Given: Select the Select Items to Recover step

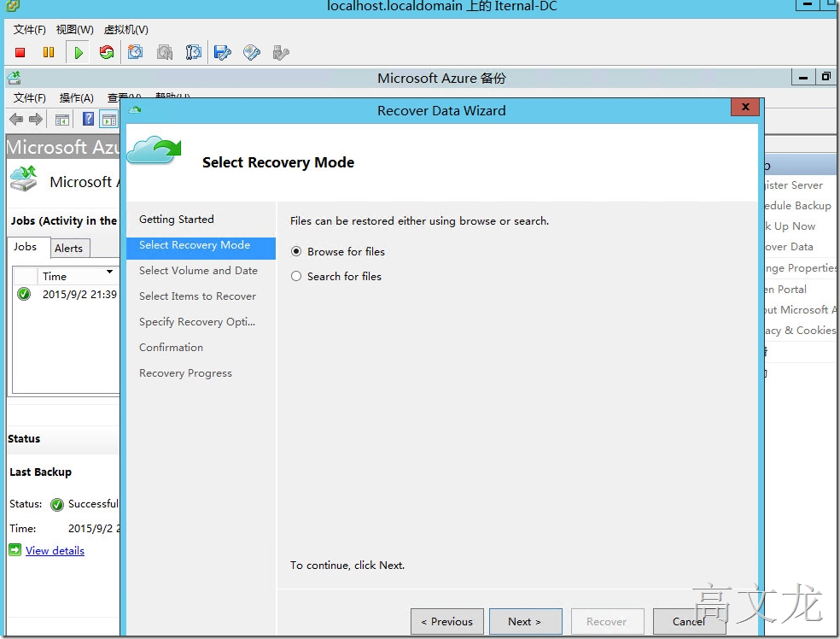Looking at the screenshot, I should [x=198, y=296].
